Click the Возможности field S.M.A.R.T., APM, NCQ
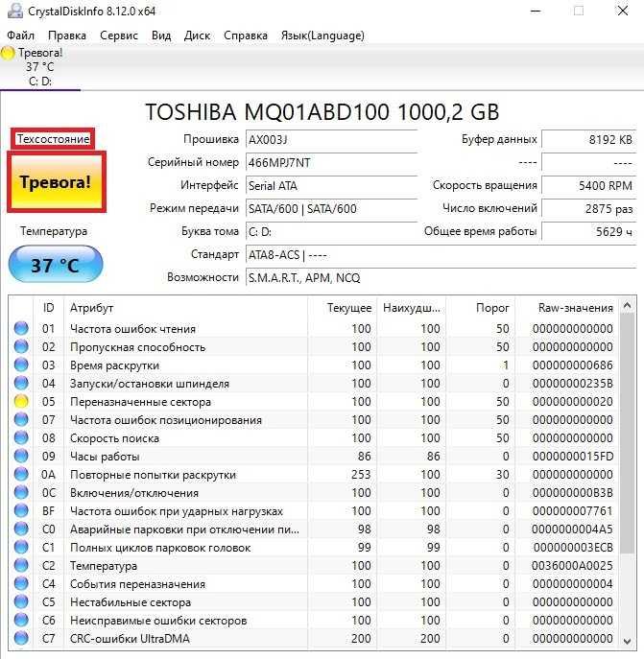 441,278
